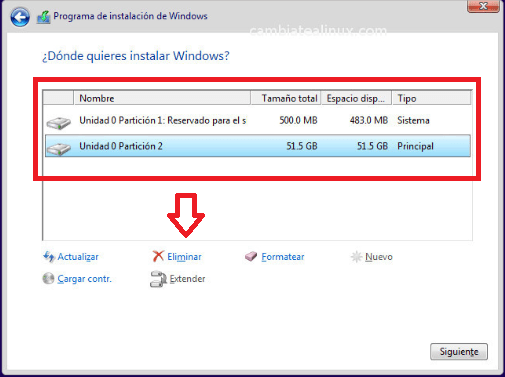Click the Principal type cell
This screenshot has width=505, height=377.
tap(415, 146)
